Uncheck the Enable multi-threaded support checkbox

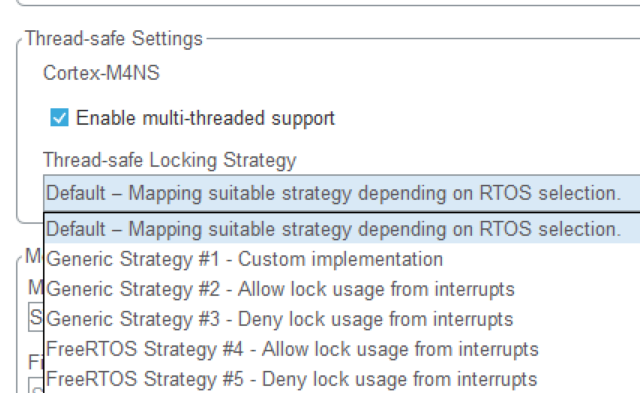[x=60, y=118]
